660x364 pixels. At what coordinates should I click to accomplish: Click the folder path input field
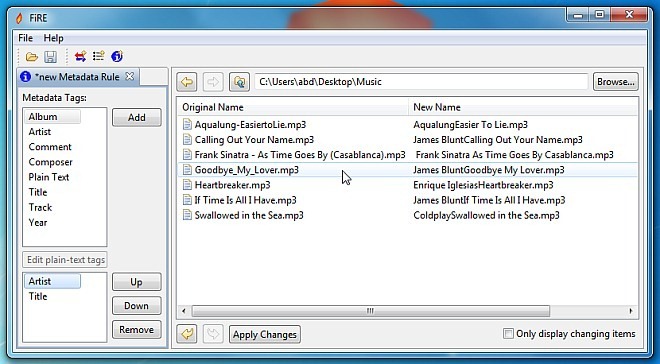421,82
